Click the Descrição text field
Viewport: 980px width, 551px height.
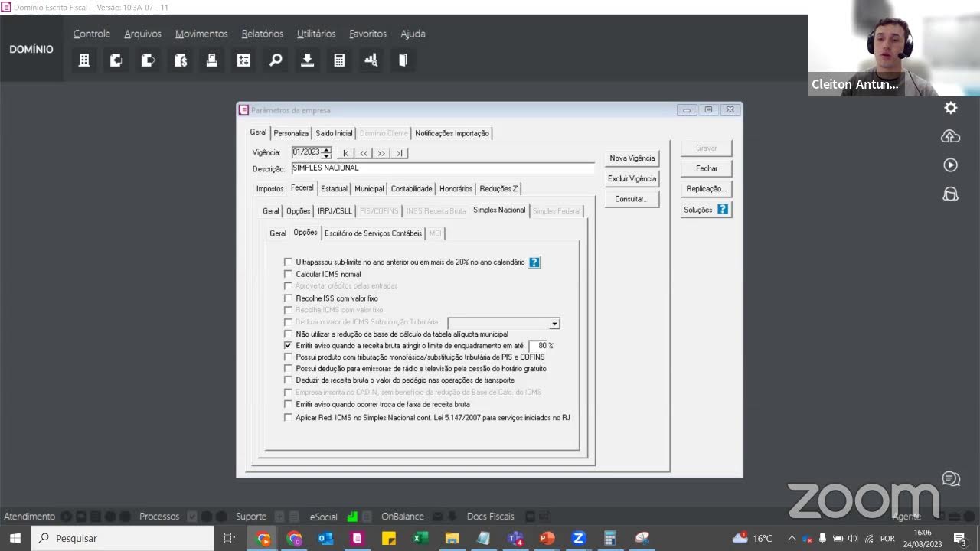(443, 168)
